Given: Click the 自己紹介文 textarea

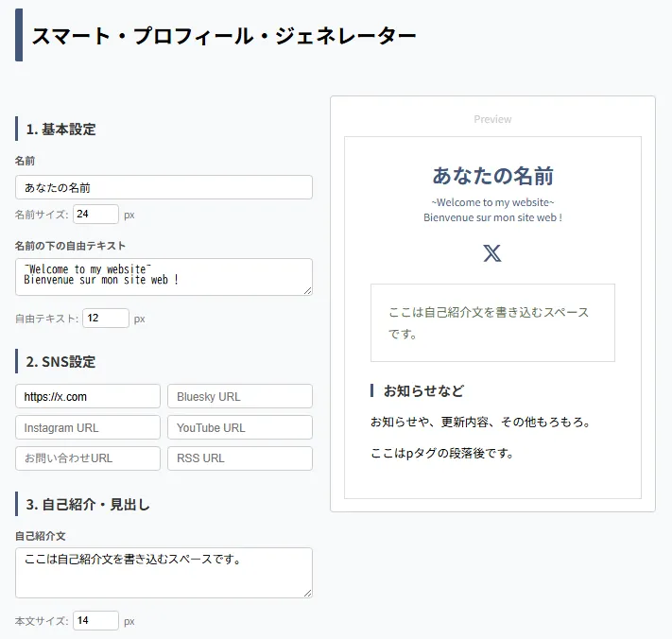Looking at the screenshot, I should (164, 572).
